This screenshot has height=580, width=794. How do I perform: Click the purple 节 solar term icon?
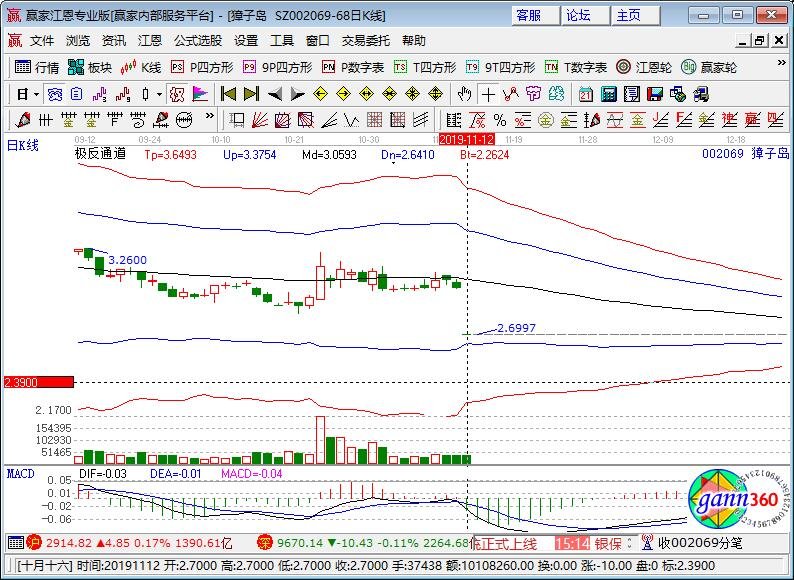pyautogui.click(x=533, y=94)
